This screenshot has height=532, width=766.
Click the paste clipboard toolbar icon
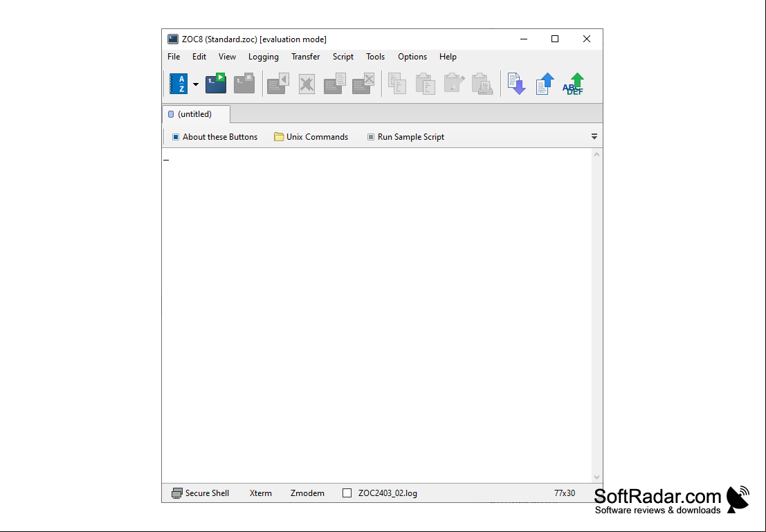(425, 84)
